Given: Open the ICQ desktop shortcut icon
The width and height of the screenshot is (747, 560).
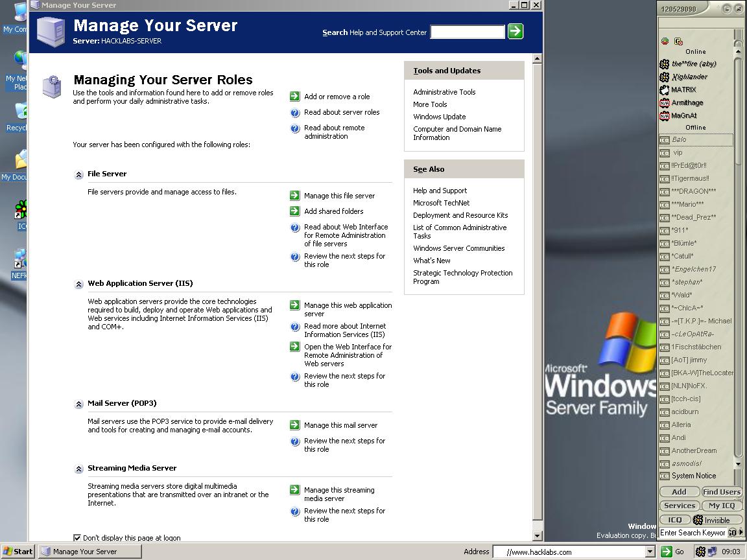Looking at the screenshot, I should pos(21,211).
